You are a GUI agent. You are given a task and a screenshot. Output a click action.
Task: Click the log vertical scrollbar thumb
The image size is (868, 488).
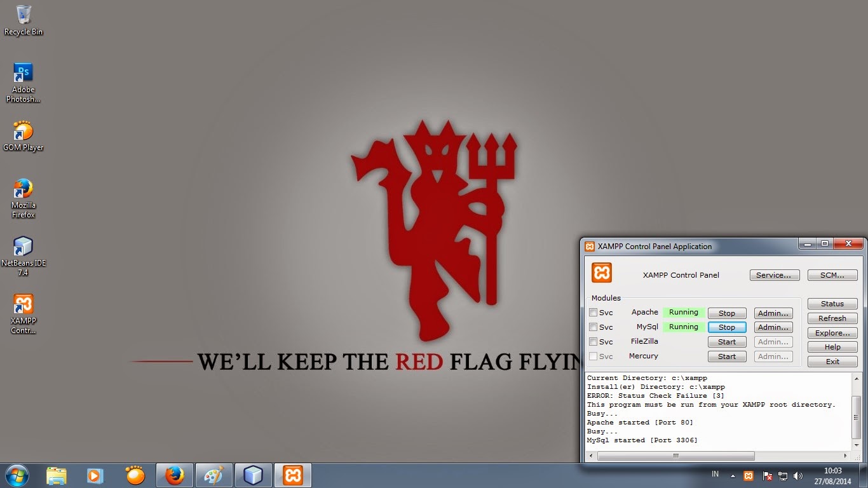[x=857, y=416]
